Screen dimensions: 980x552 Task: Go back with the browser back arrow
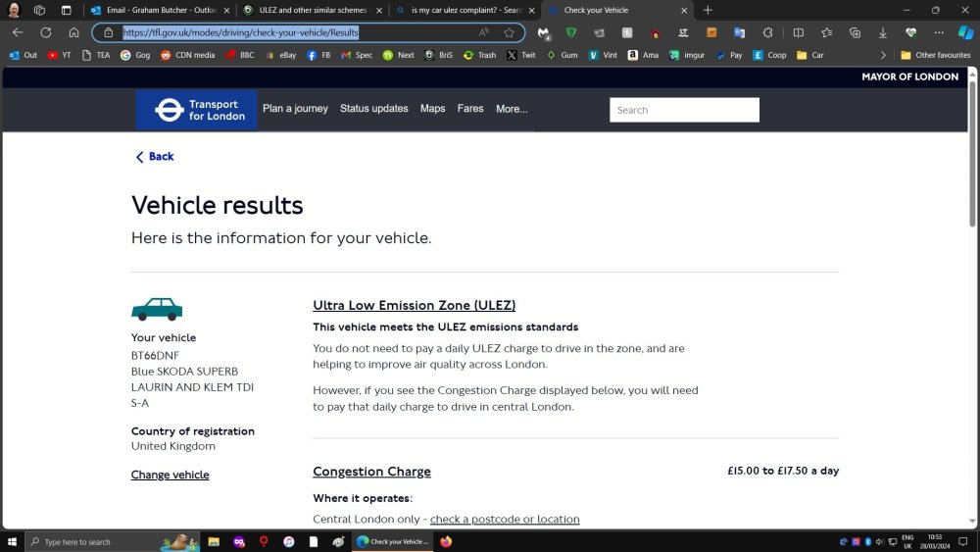click(18, 32)
